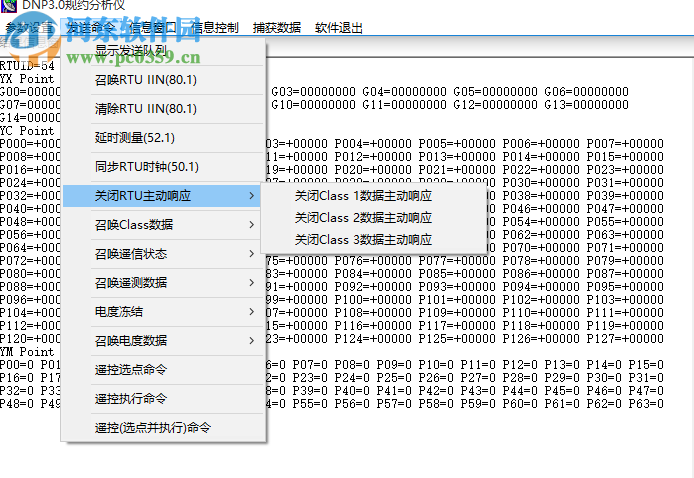Screen dimensions: 694x478
Task: Open the 捕获数据 menu
Action: pos(277,28)
